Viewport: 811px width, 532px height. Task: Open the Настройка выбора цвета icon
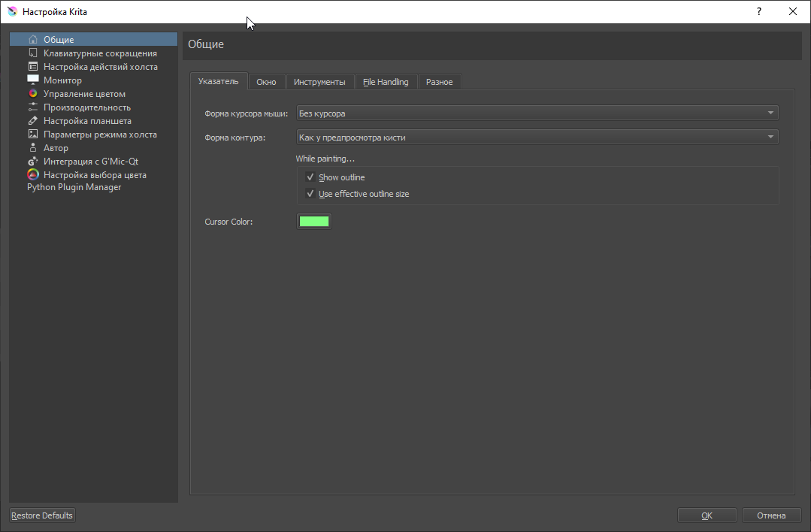point(33,175)
